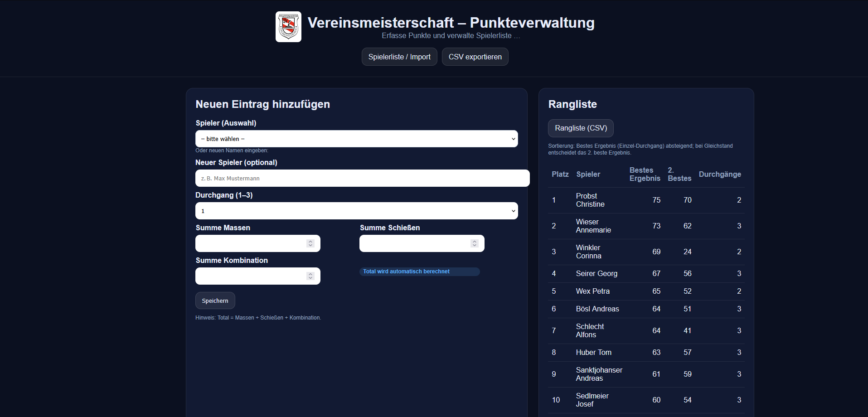The height and width of the screenshot is (417, 868).
Task: Increase Summe Schießen using its stepper arrow
Action: coord(475,241)
